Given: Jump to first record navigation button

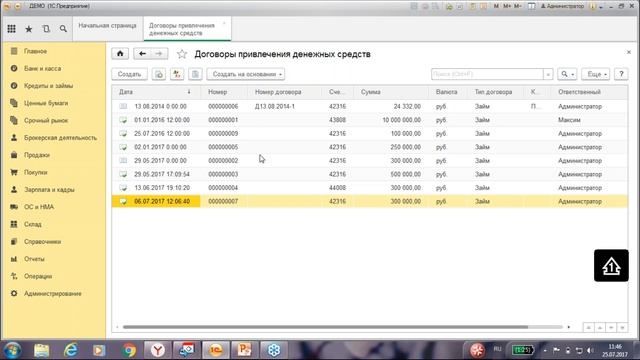Looking at the screenshot, I should click(x=589, y=327).
